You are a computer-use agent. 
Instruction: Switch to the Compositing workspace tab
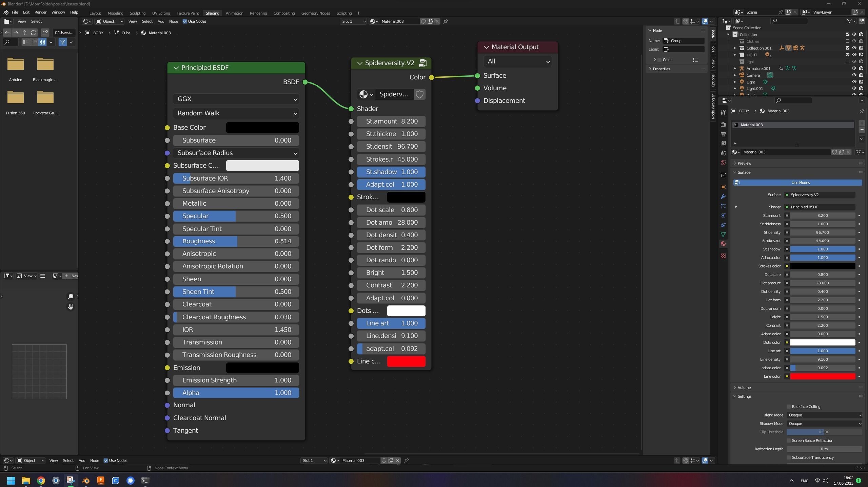click(284, 13)
